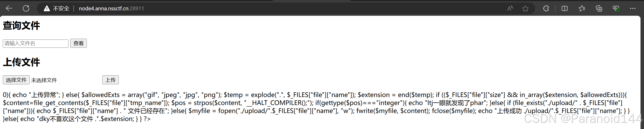The image size is (644, 129).
Task: Open split screen view
Action: click(x=564, y=9)
